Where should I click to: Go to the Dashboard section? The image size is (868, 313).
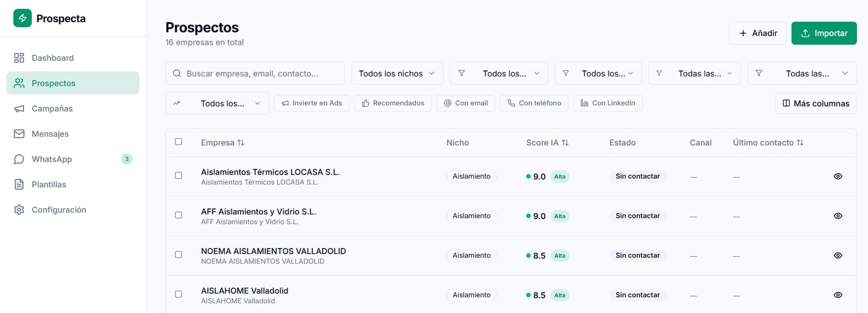[x=73, y=58]
